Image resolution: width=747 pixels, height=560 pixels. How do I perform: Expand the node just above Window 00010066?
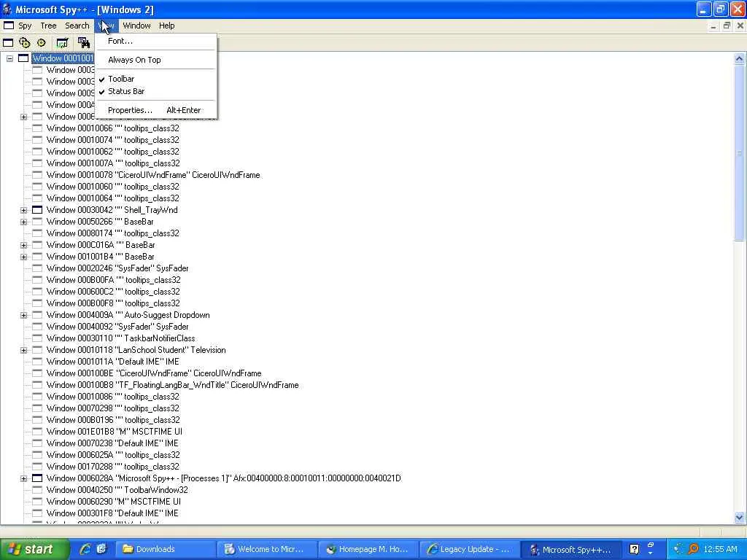tap(24, 117)
